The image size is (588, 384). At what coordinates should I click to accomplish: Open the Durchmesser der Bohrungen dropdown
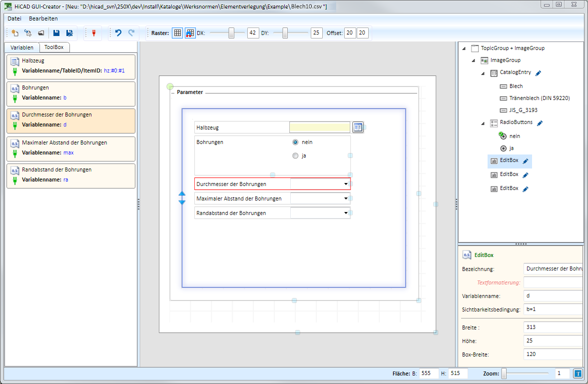(x=346, y=184)
